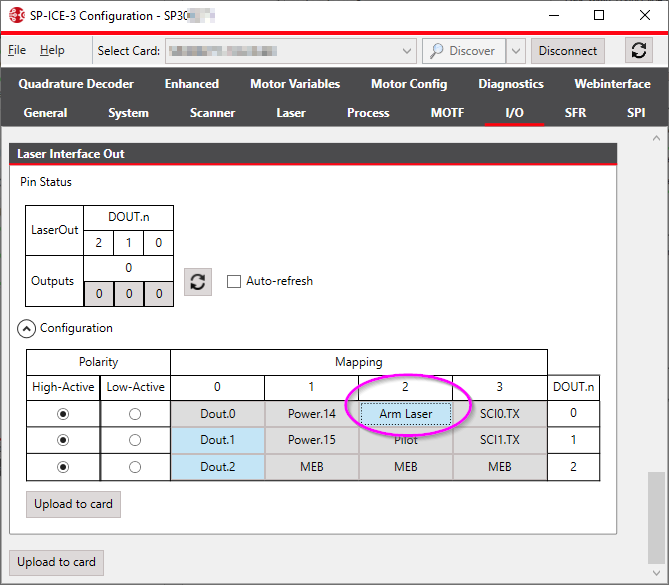Choose SCI0.TX mapping cell
The height and width of the screenshot is (585, 669).
tap(500, 414)
